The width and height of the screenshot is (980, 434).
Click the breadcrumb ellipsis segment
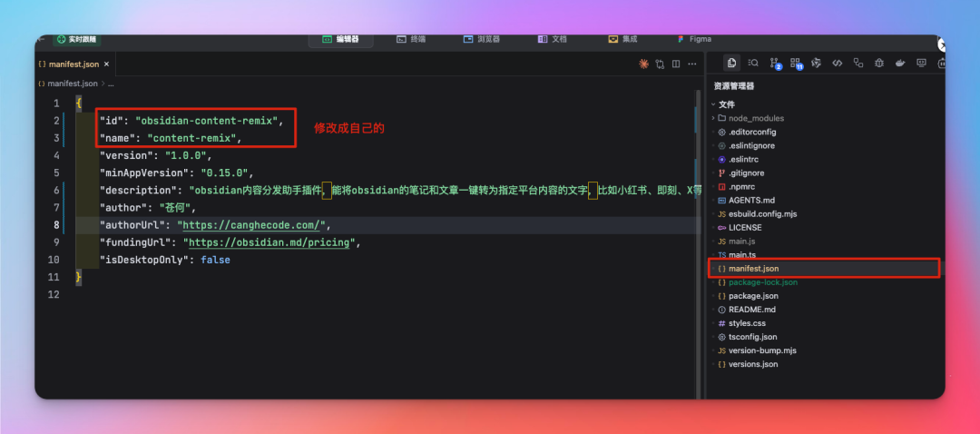point(112,84)
